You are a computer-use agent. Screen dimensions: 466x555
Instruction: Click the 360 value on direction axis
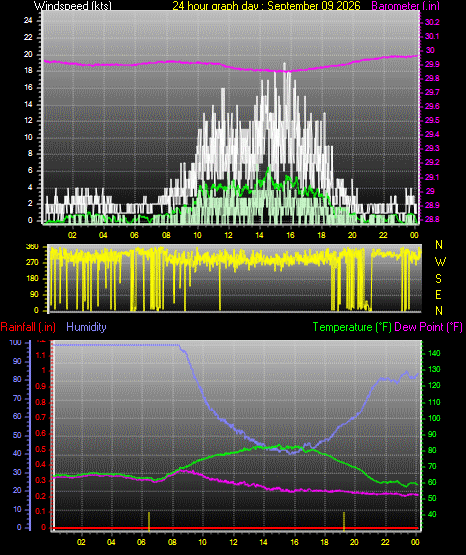point(32,247)
